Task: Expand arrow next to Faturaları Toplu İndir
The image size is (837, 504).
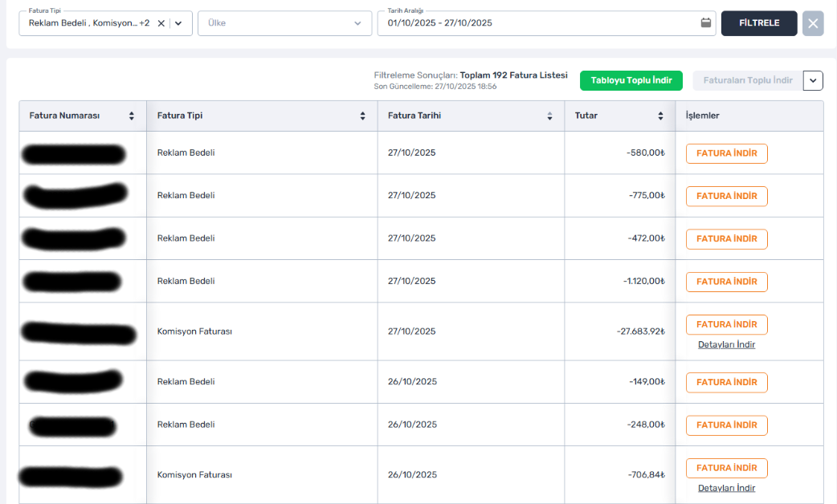Action: click(813, 80)
